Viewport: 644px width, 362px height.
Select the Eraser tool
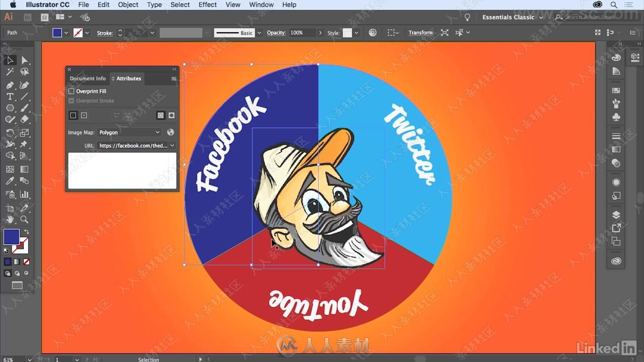click(24, 120)
